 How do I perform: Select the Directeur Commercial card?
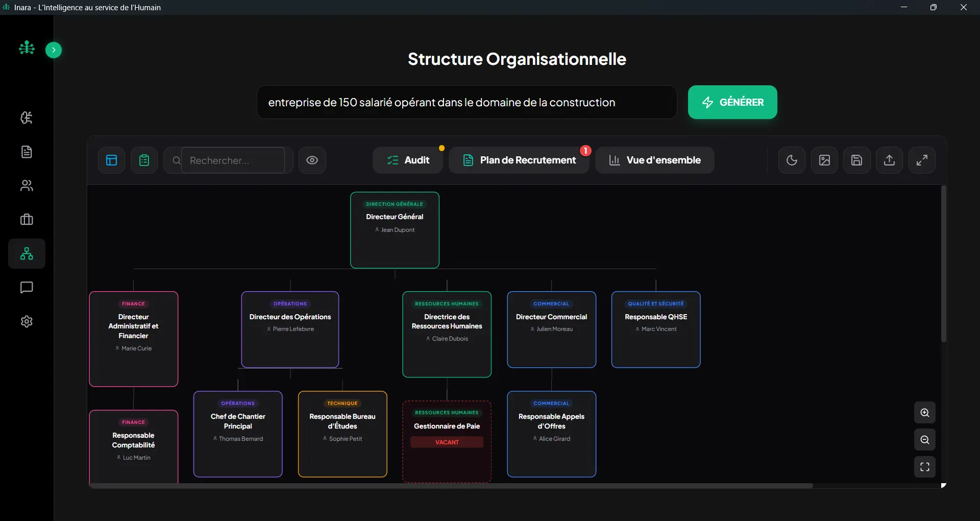(x=552, y=329)
